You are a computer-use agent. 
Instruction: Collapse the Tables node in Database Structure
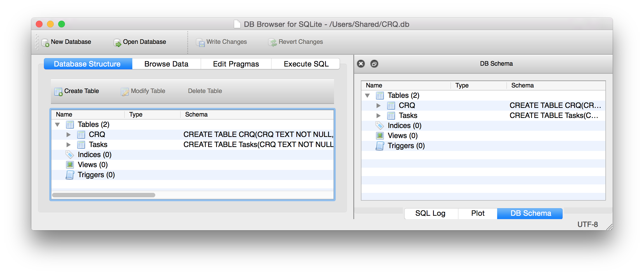pos(58,124)
